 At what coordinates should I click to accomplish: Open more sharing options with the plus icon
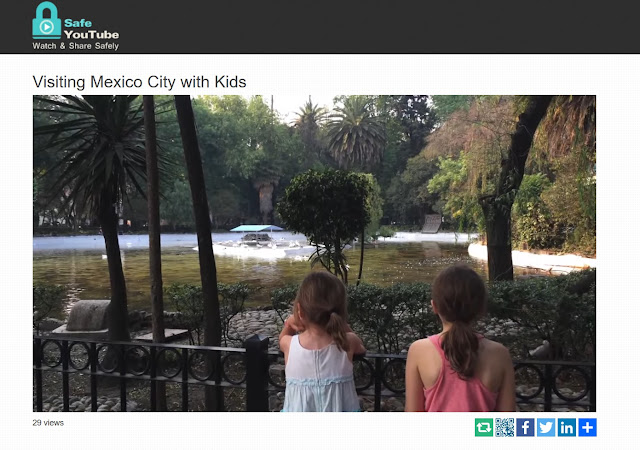coord(587,428)
